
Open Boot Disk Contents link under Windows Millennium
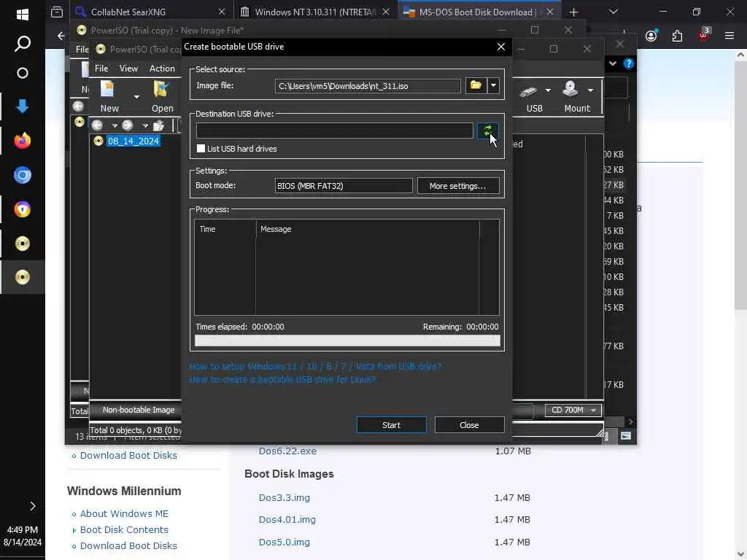(x=124, y=529)
